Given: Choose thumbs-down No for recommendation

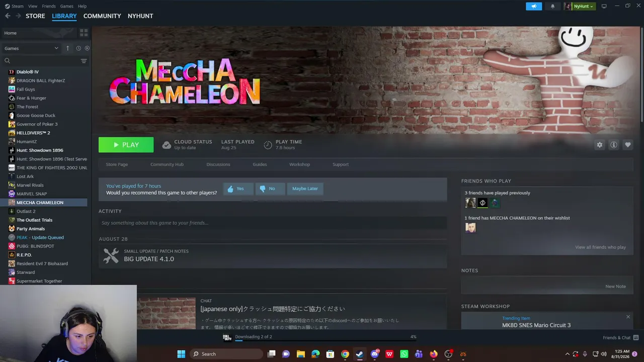Looking at the screenshot, I should [270, 189].
